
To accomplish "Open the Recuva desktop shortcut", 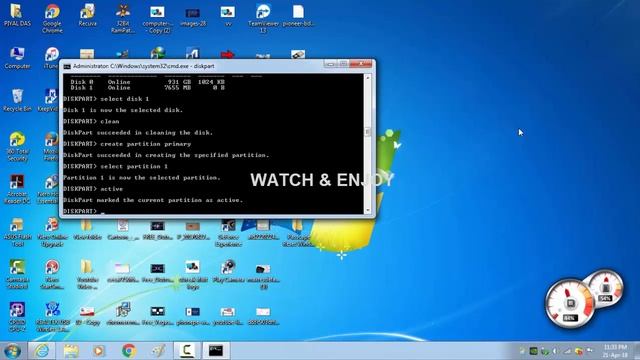I will 87,16.
